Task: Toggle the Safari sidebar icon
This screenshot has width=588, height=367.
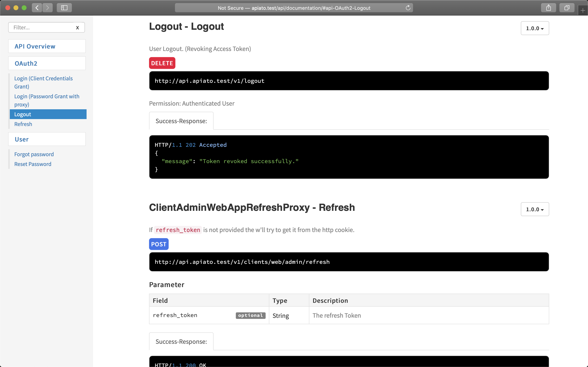Action: [x=64, y=8]
